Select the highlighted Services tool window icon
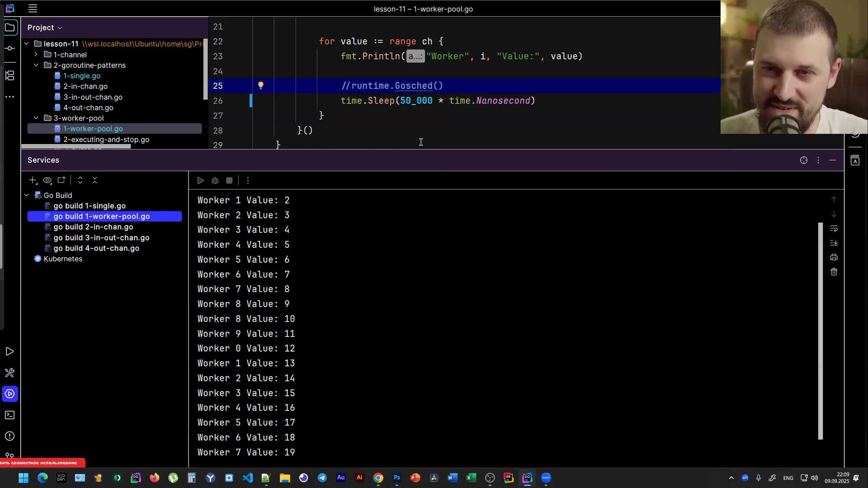 10,393
